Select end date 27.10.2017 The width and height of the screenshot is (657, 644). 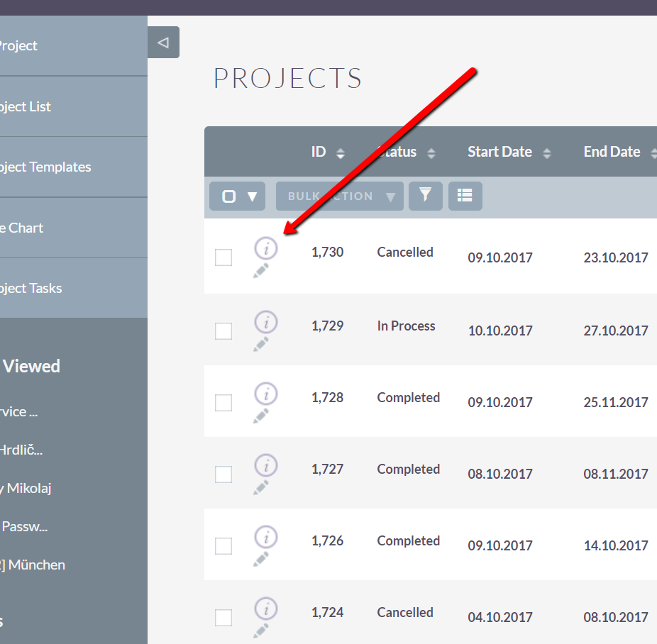[616, 331]
